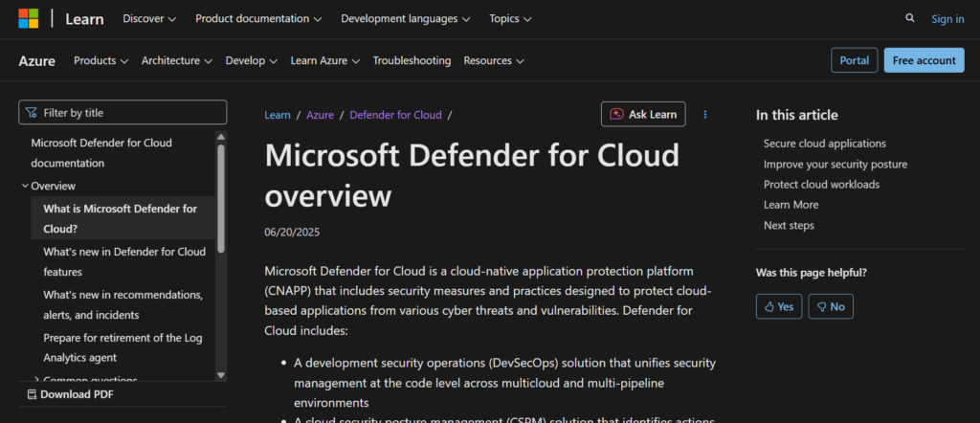Click the Sign in link
This screenshot has height=423, width=980.
pyautogui.click(x=947, y=19)
